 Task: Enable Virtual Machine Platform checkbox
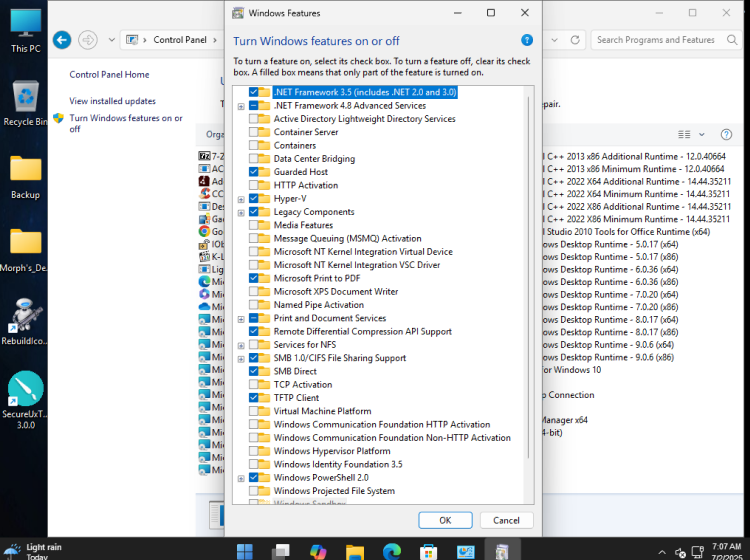[x=254, y=411]
